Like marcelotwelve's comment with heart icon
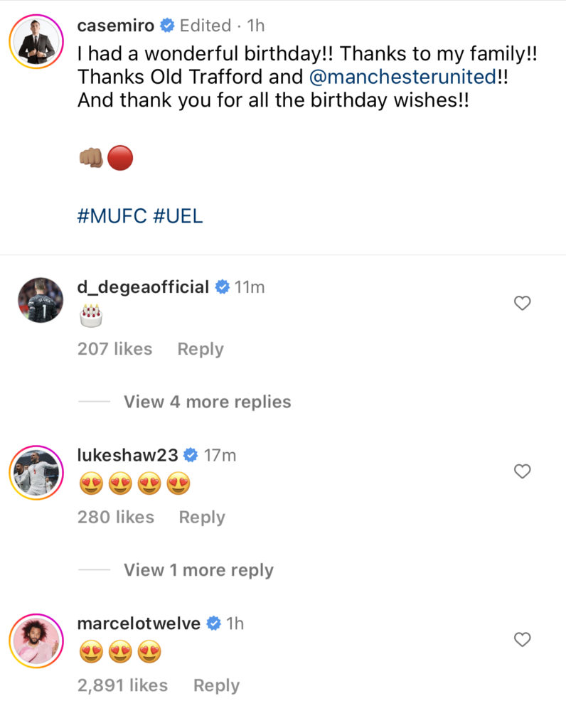The width and height of the screenshot is (566, 728). [523, 640]
